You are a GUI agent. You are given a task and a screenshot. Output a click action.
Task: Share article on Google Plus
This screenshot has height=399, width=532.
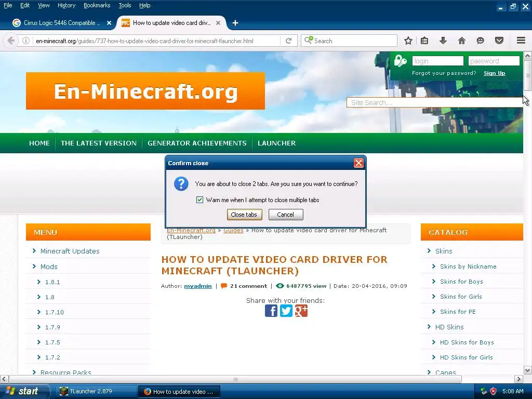coord(301,311)
